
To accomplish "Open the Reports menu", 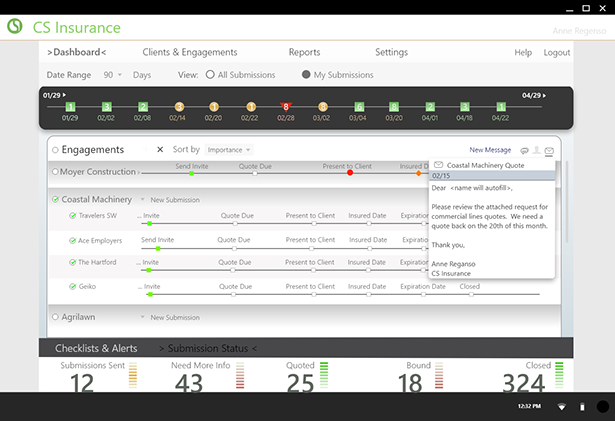I will pyautogui.click(x=304, y=52).
